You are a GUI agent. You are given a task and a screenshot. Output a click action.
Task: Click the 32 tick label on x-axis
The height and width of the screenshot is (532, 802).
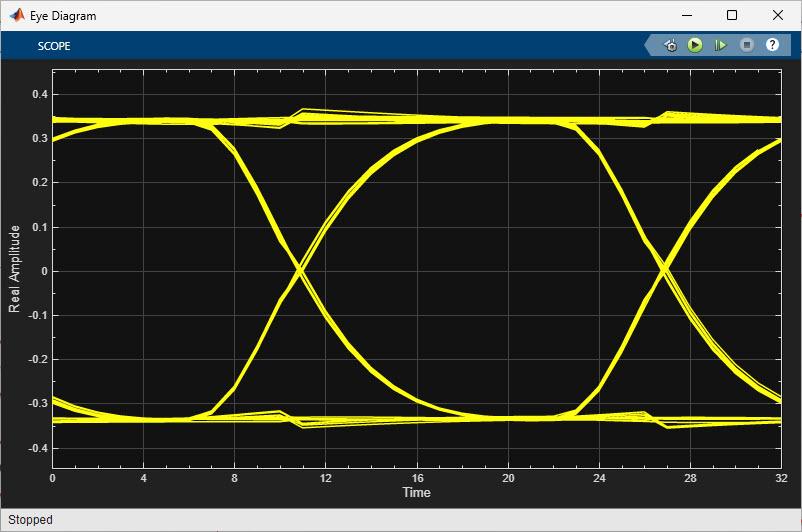coord(781,478)
